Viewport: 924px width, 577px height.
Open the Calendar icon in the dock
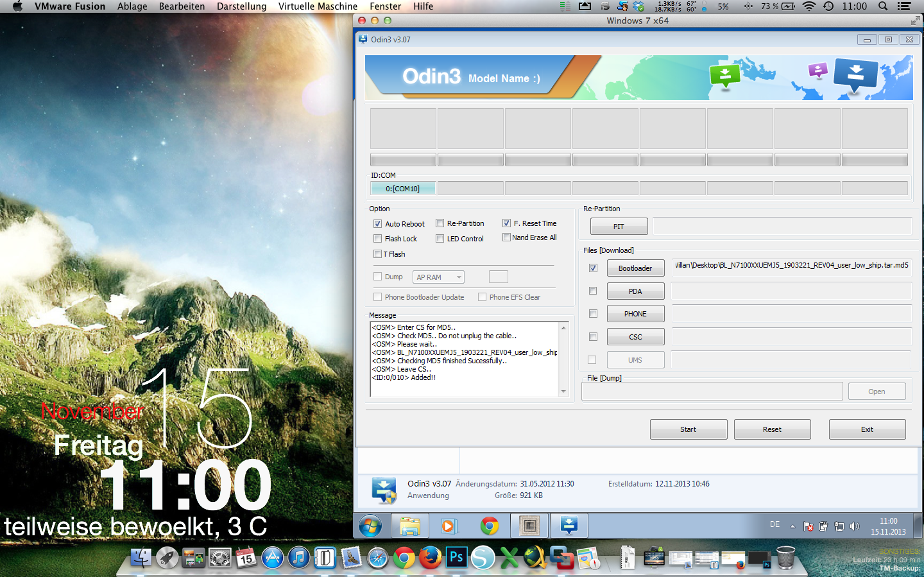click(x=246, y=558)
